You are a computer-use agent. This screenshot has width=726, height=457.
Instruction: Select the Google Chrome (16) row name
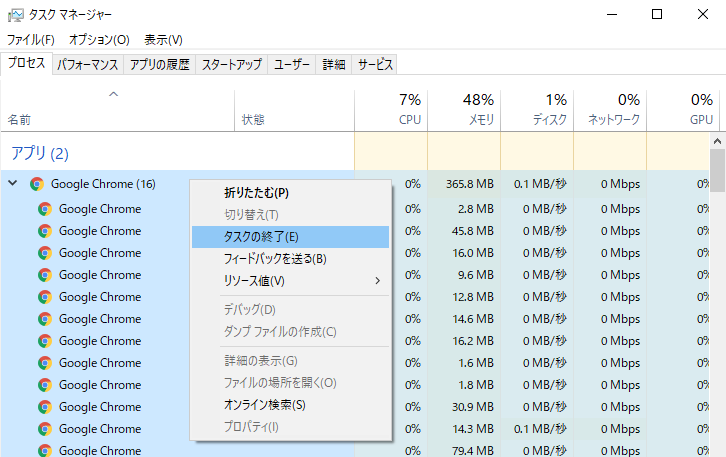point(103,184)
